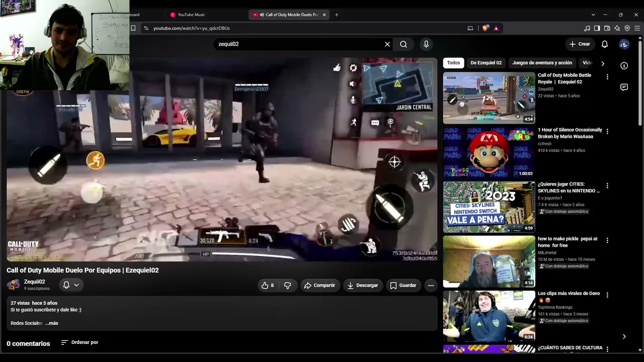The height and width of the screenshot is (362, 644).
Task: Open more actions menu beside Guardar
Action: (431, 285)
